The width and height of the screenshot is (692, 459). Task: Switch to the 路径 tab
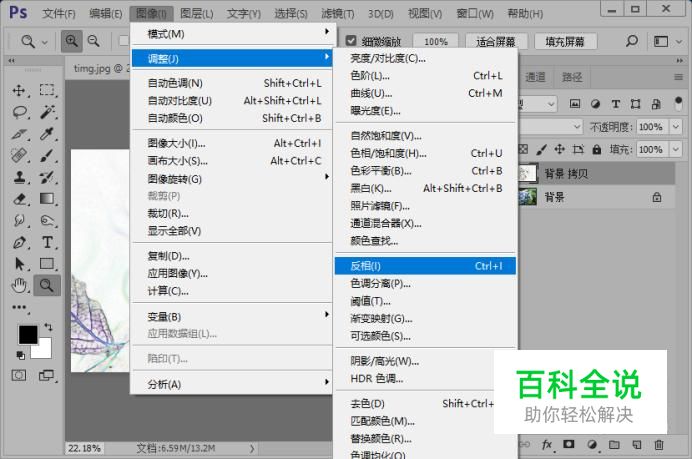click(x=572, y=77)
